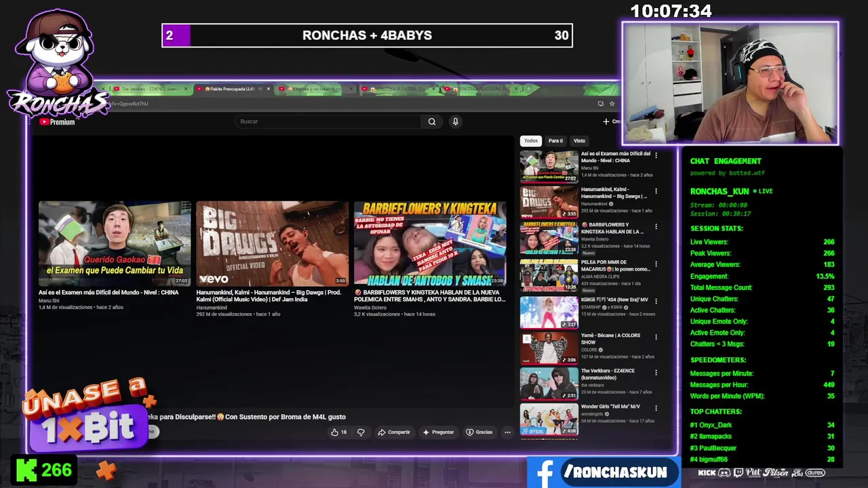Image resolution: width=868 pixels, height=488 pixels.
Task: Click Wawita Dotero channel name under end-screen video
Action: (x=370, y=307)
